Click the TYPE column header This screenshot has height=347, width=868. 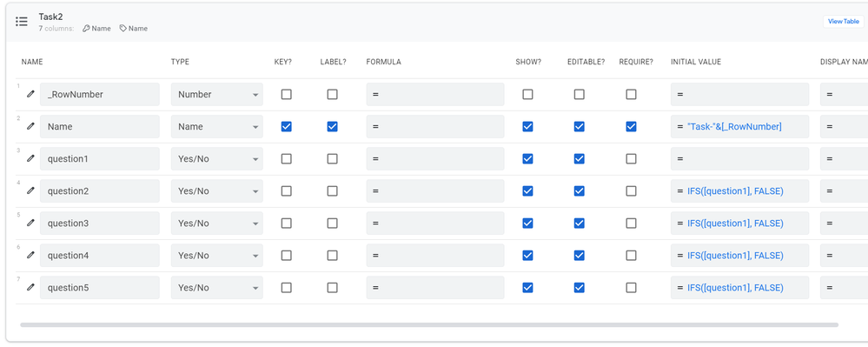pos(180,62)
